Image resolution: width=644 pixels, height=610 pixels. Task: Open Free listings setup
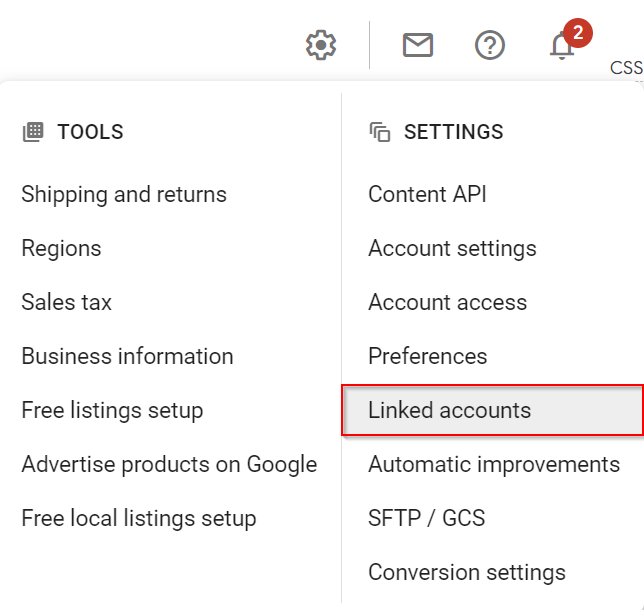pyautogui.click(x=112, y=410)
